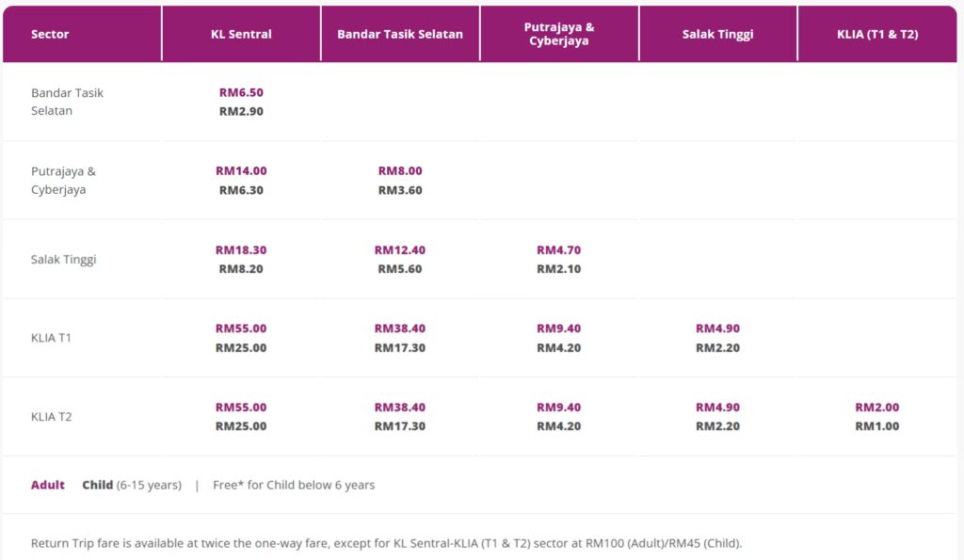This screenshot has height=560, width=964.
Task: Select the KLIA (T1 & T2) column header
Action: pyautogui.click(x=877, y=35)
